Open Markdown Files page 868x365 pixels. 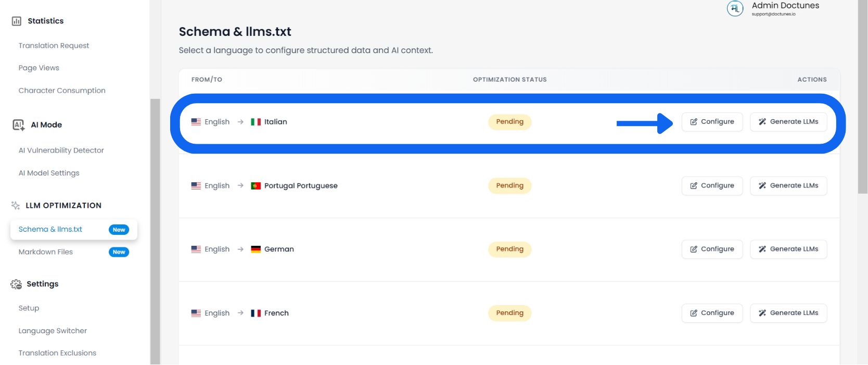pos(45,252)
